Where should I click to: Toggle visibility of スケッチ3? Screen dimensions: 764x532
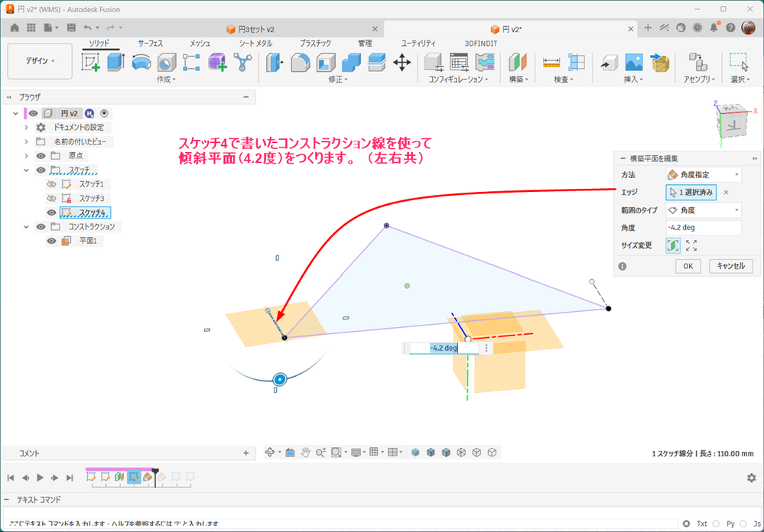point(51,198)
